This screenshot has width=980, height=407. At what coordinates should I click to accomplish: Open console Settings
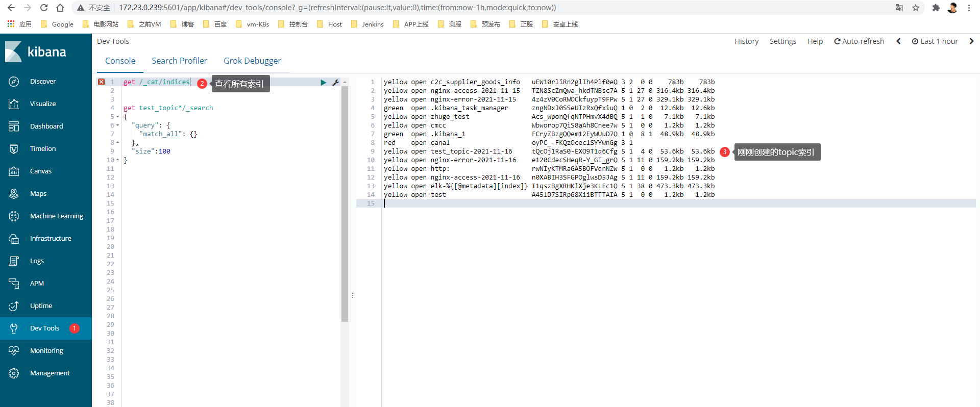pos(782,41)
